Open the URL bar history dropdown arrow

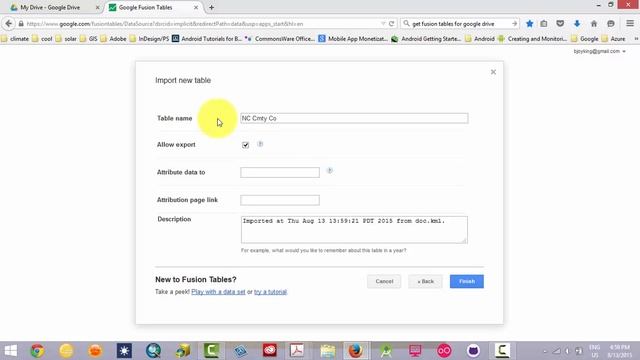pos(383,24)
